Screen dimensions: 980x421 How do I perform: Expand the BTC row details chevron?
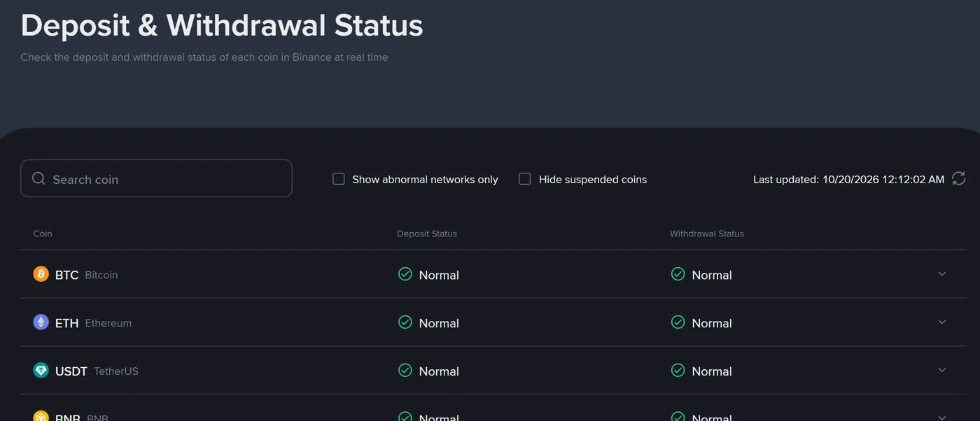tap(942, 274)
